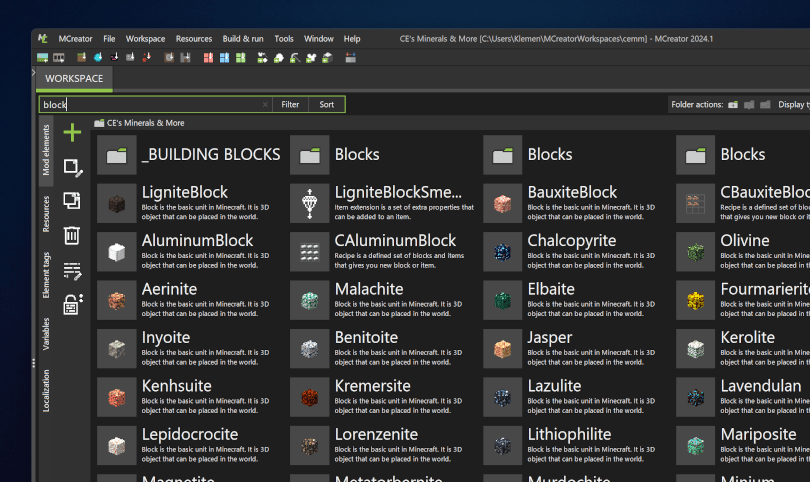Clear the search field with the X
The image size is (810, 482).
click(265, 104)
